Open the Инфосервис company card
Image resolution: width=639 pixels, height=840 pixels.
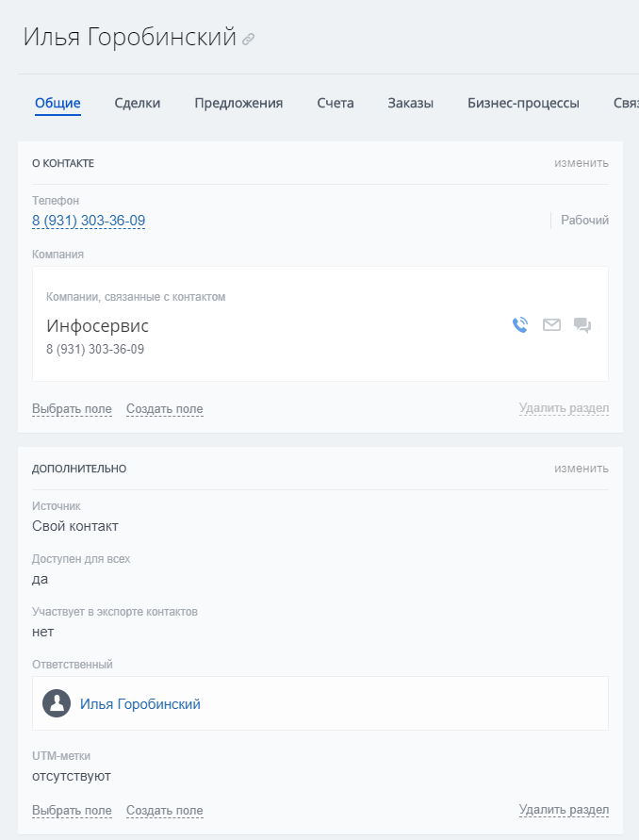tap(97, 326)
